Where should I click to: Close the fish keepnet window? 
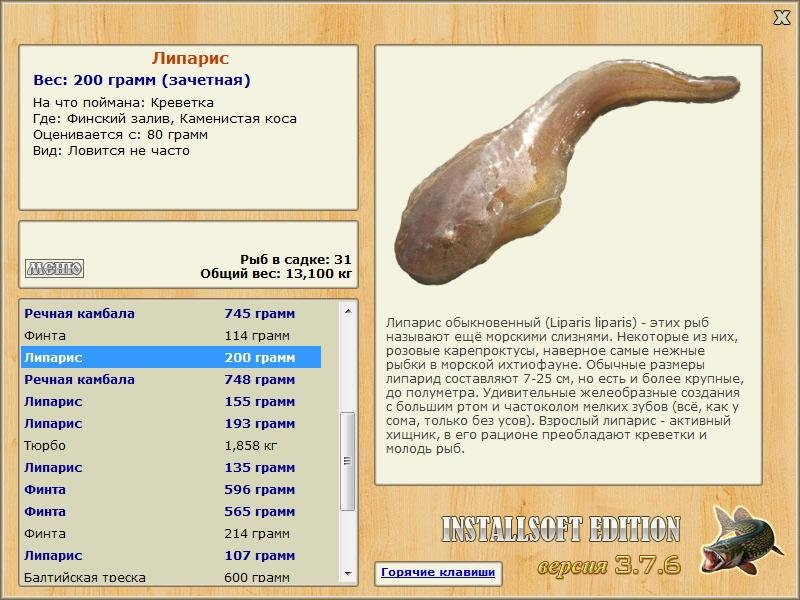coord(781,17)
